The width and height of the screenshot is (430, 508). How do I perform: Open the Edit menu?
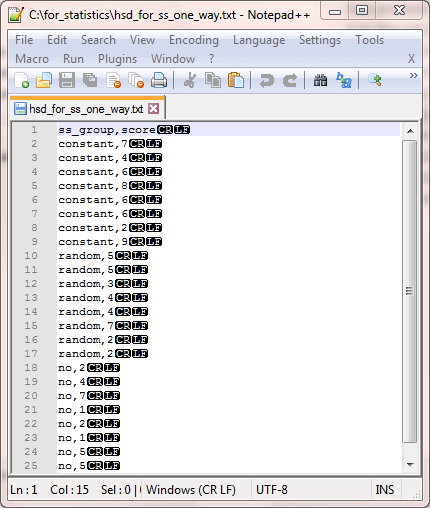[x=57, y=40]
